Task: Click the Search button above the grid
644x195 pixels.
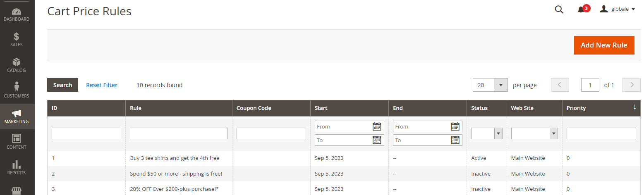Action: (62, 85)
